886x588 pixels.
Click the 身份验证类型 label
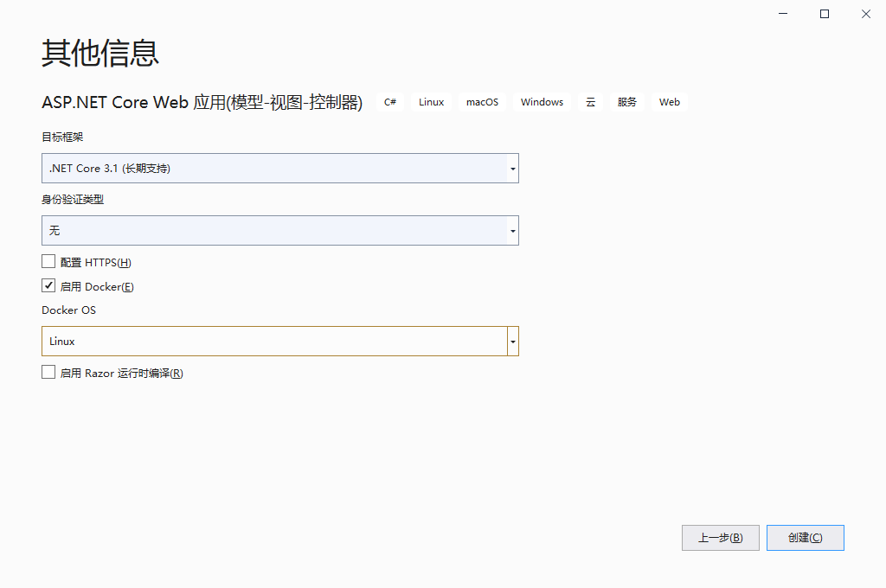[x=73, y=200]
